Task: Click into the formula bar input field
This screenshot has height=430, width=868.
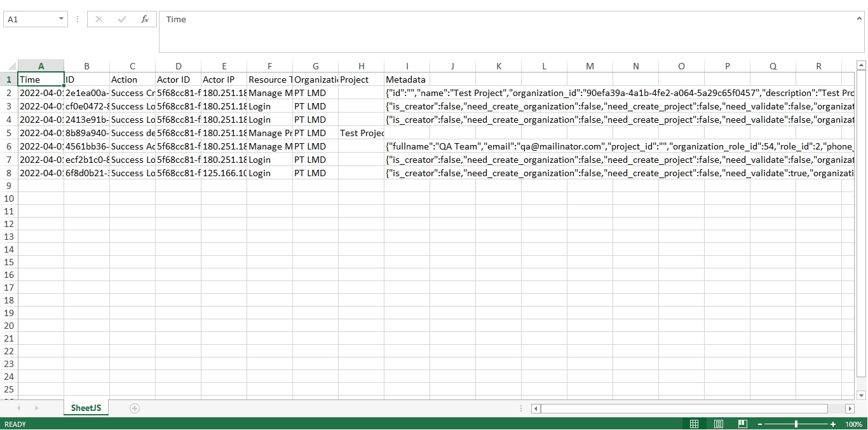Action: click(508, 31)
